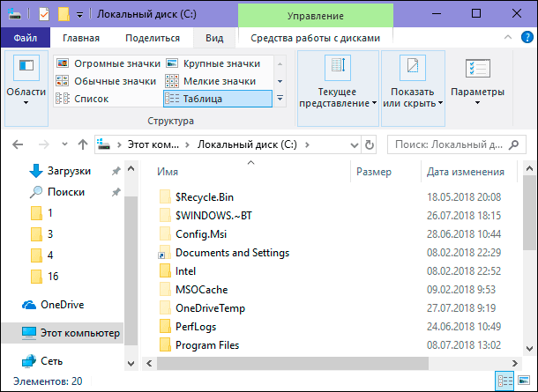The width and height of the screenshot is (538, 392).
Task: Select the MSOCache folder
Action: click(x=193, y=290)
